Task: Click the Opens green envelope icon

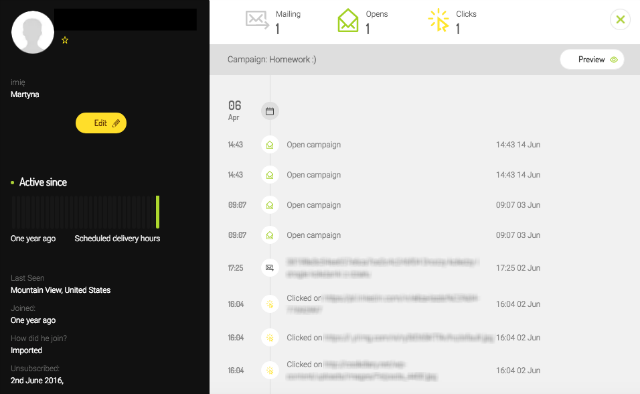Action: (x=348, y=20)
